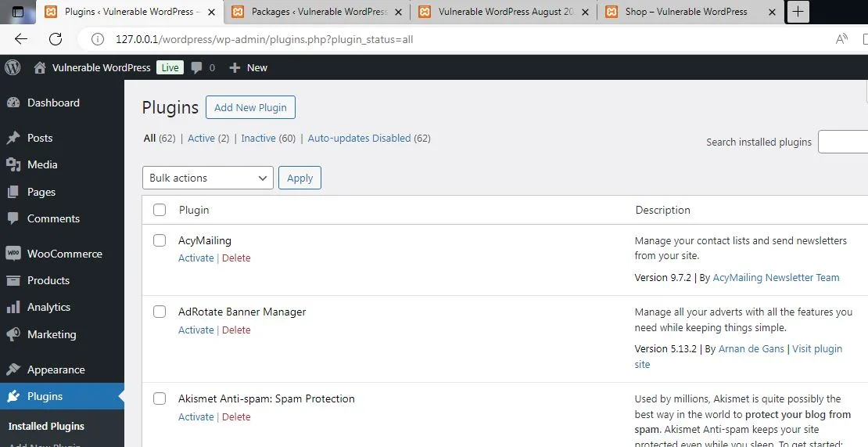
Task: Click the Appearance paintbrush icon
Action: (13, 369)
